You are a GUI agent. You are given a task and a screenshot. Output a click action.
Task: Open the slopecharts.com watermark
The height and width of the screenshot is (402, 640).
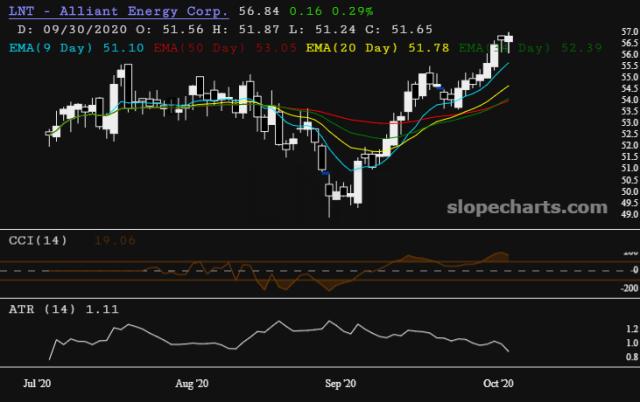point(527,207)
